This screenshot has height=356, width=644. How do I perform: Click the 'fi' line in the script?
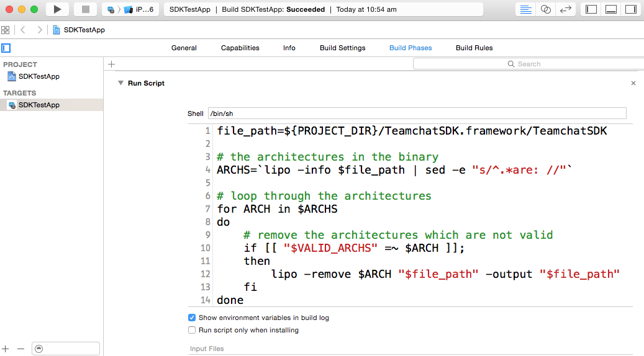click(250, 287)
